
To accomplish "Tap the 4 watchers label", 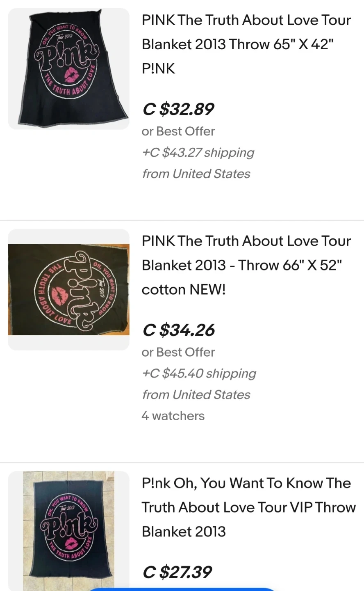I will 173,416.
